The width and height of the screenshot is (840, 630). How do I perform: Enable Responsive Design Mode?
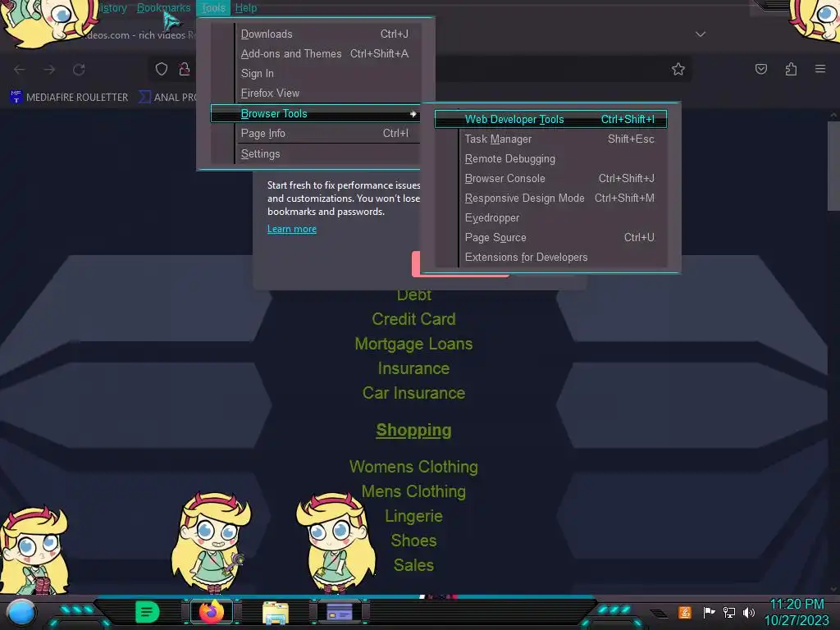[x=550, y=199]
